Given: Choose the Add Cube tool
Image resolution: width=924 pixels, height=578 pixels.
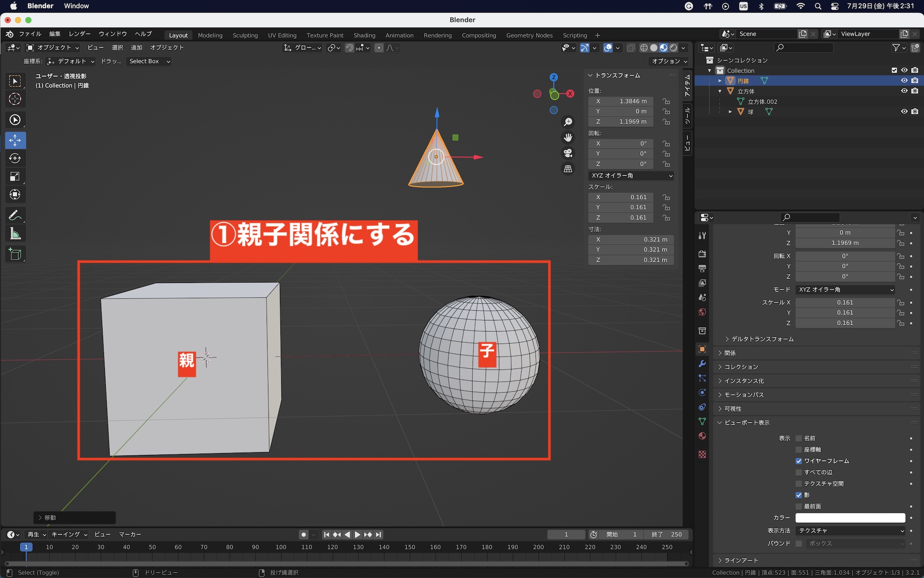Looking at the screenshot, I should (x=15, y=254).
